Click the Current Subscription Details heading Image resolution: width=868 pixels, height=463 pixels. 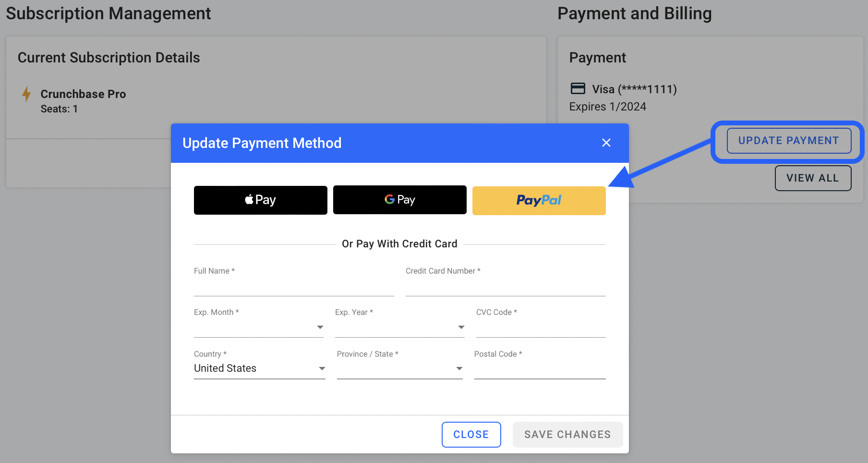[109, 58]
